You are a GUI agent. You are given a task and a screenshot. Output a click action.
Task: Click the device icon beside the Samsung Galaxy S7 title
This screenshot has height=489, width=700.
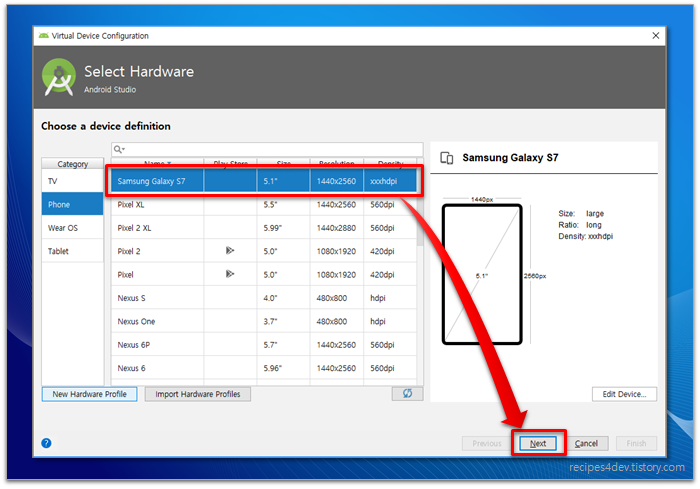(446, 158)
